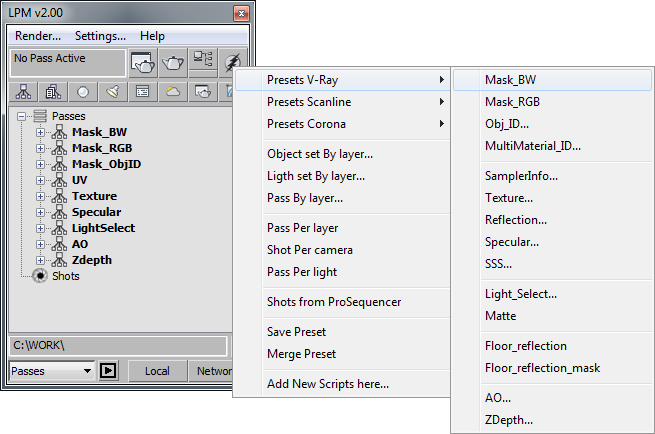Click the add pass hierarchy icon

click(x=23, y=92)
